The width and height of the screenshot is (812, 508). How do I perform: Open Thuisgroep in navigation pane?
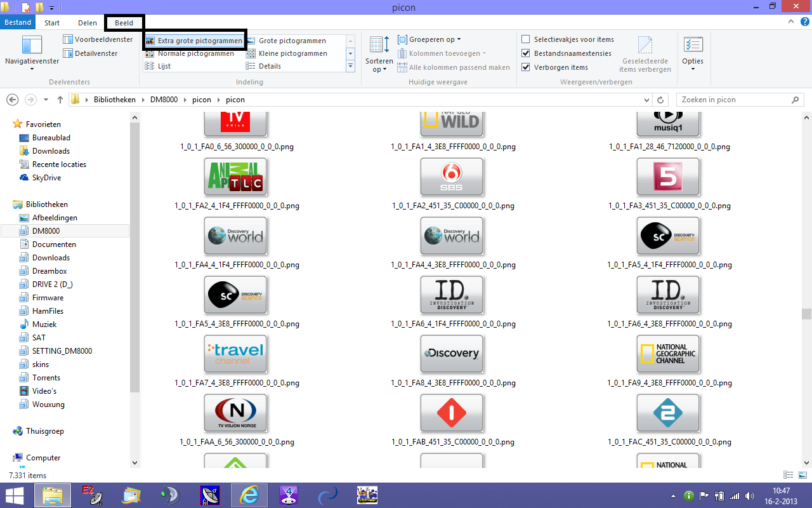coord(44,431)
